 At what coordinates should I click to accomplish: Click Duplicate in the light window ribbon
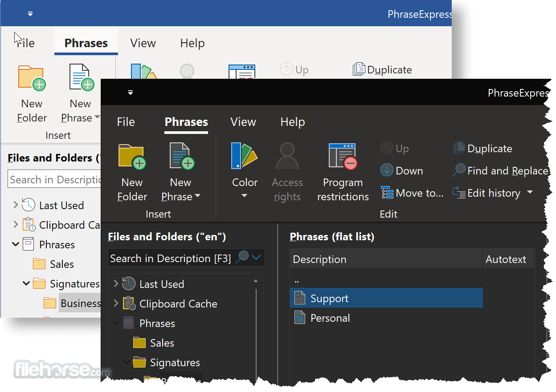click(x=382, y=69)
